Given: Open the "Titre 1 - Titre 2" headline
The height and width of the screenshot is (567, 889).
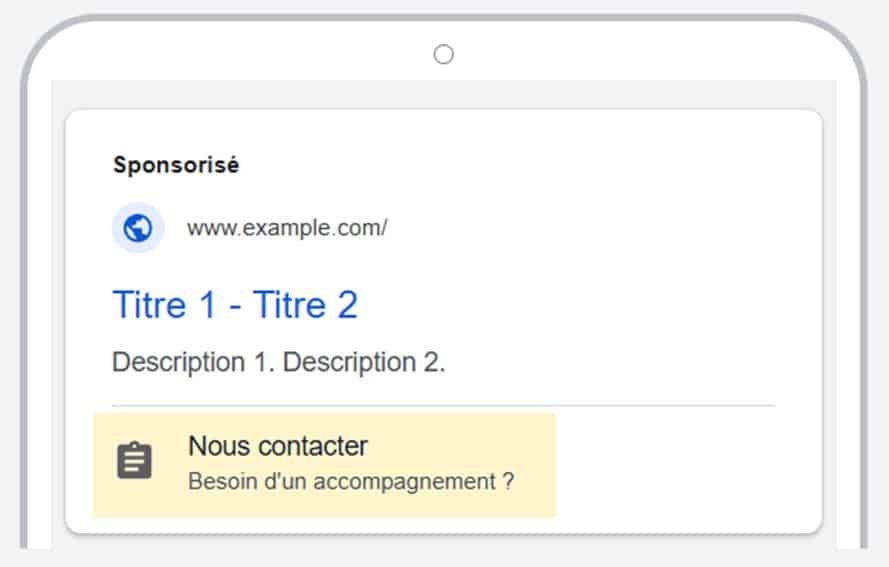Looking at the screenshot, I should coord(235,304).
